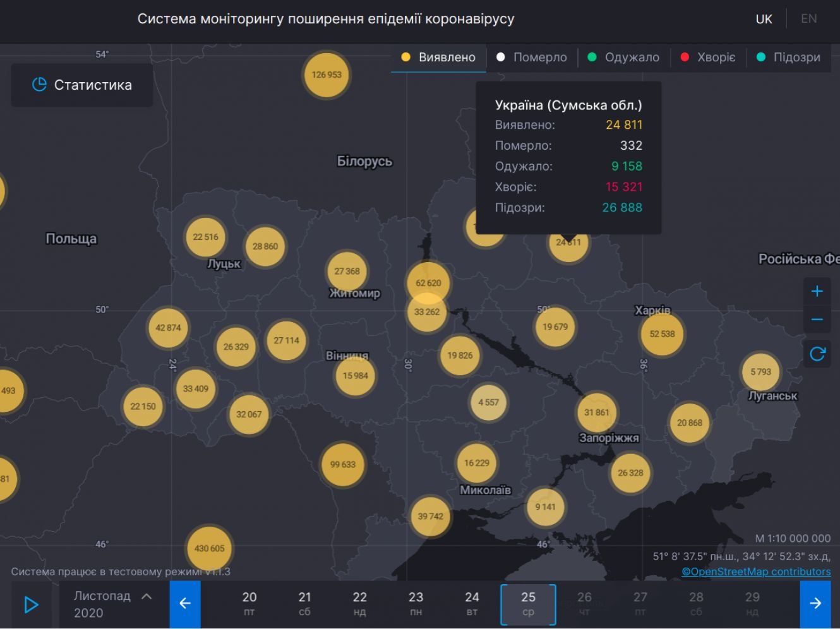The image size is (840, 629).
Task: Open the Статистика panel
Action: click(x=82, y=85)
